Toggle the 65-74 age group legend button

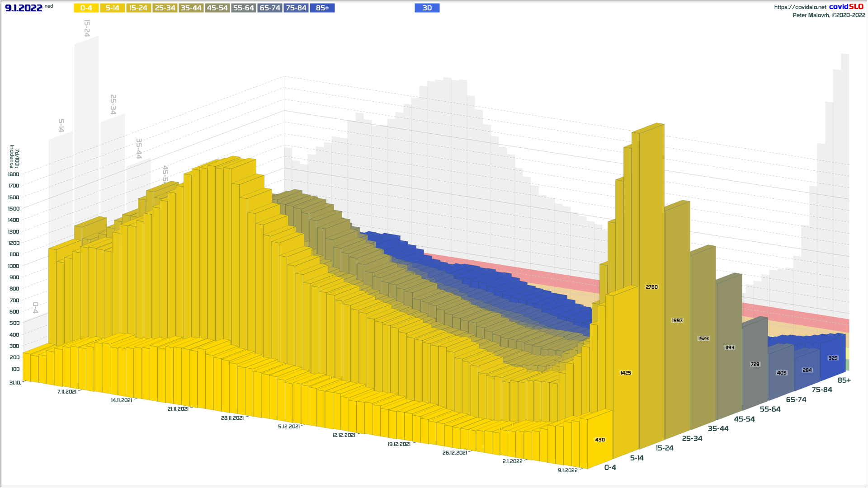click(269, 8)
